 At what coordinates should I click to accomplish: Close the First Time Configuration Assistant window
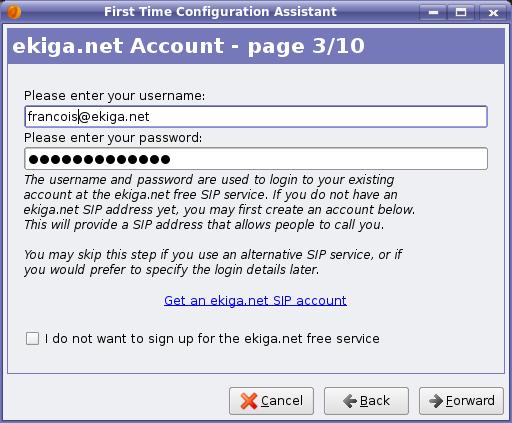coord(493,12)
